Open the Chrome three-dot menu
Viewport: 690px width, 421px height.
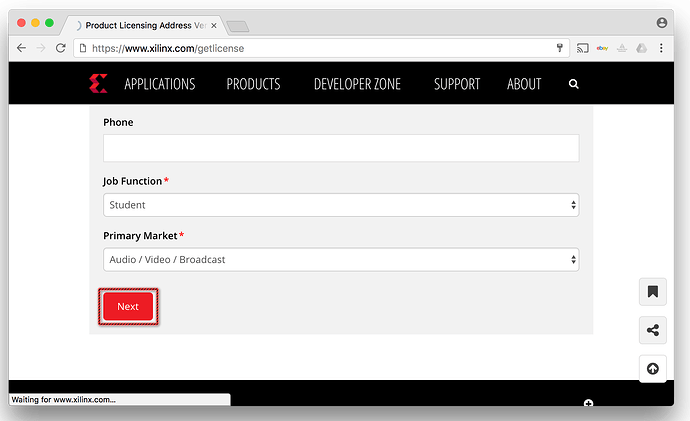662,48
